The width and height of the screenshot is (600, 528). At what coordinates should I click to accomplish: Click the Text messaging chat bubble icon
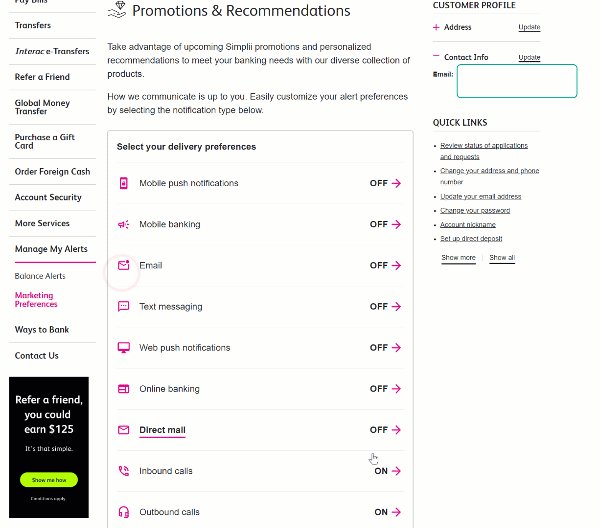pos(123,306)
